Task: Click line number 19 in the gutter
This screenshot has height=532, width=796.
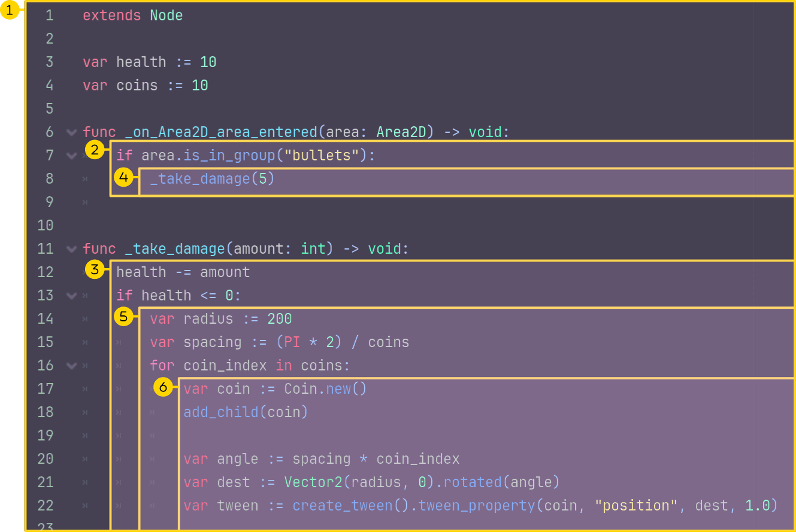Action: click(x=46, y=436)
